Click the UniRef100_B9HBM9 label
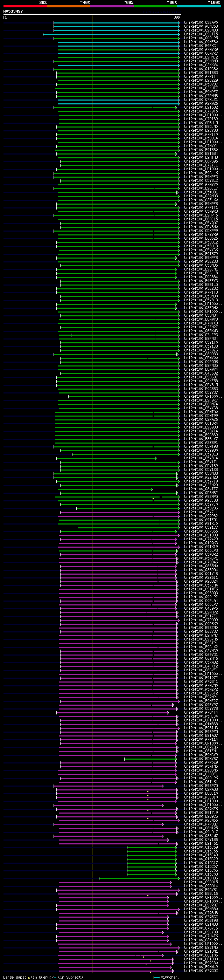 pos(201,61)
